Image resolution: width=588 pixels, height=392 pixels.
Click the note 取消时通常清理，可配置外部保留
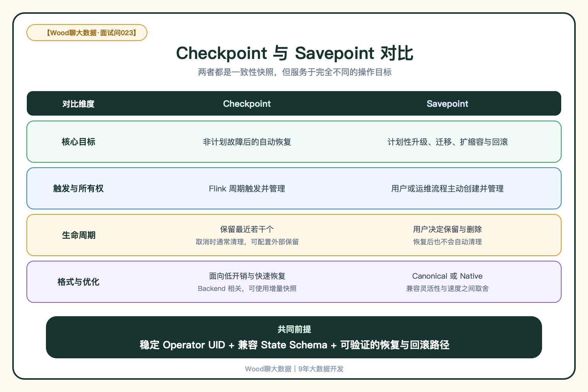click(x=247, y=242)
